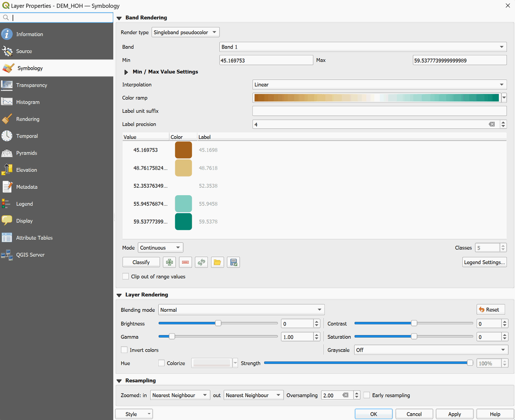Click the teal 59.5377 color swatch
Viewport: 515px width, 420px height.
click(x=183, y=222)
